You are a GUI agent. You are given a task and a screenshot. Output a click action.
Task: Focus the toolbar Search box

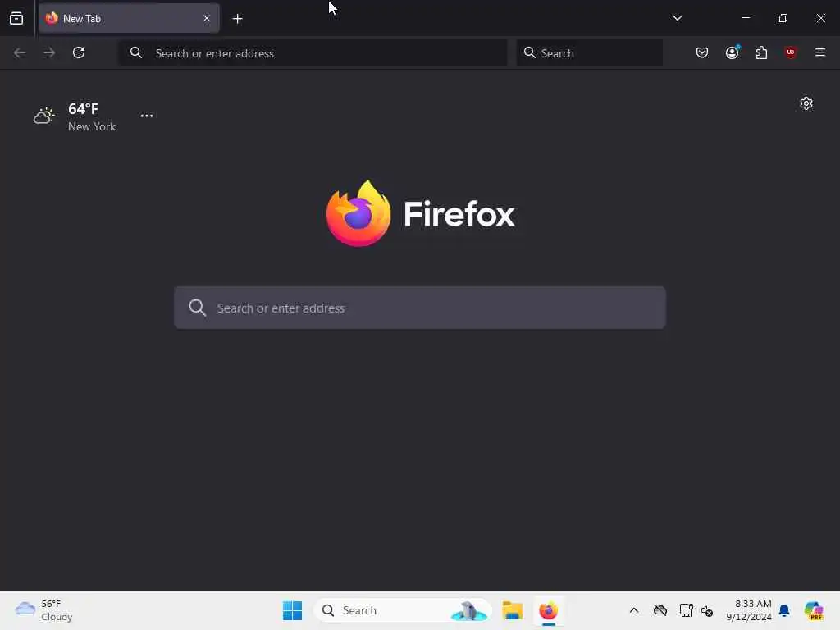[x=589, y=53]
